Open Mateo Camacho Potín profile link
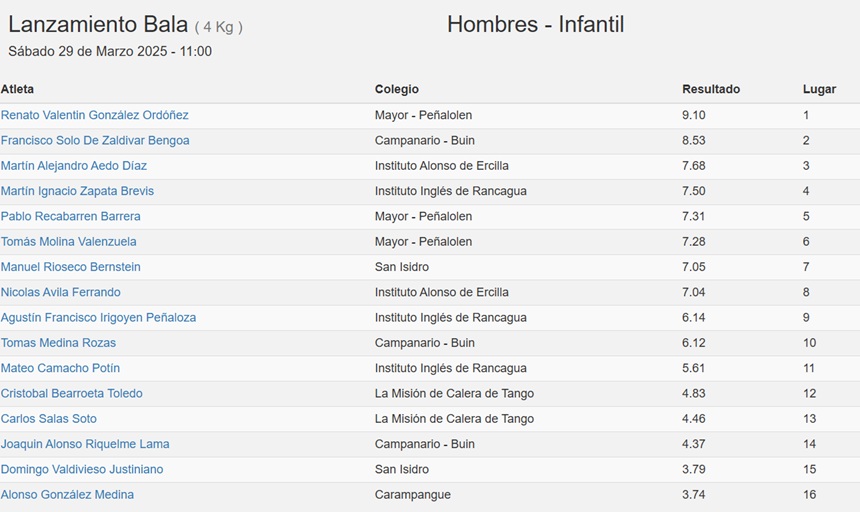This screenshot has width=860, height=512. click(60, 368)
